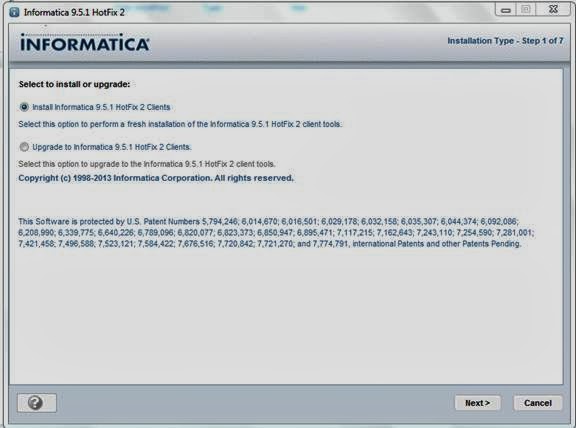Click window title 'Informatica 9.5.1 HotFix 2'
This screenshot has width=576, height=428.
coord(74,12)
